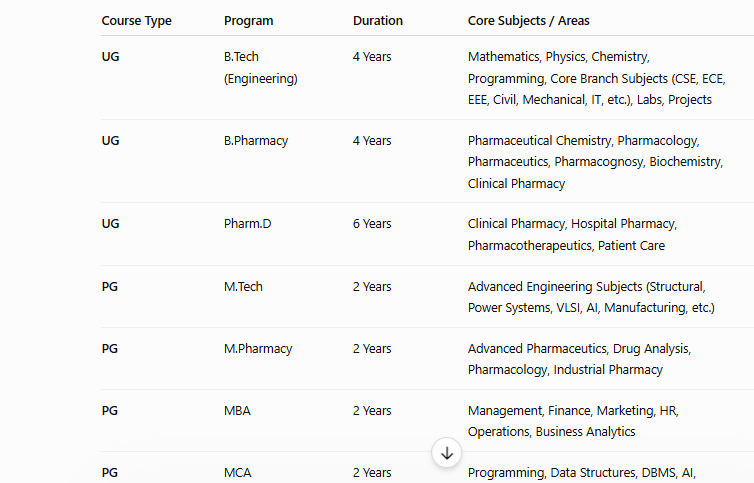Viewport: 754px width, 483px height.
Task: Select Core Subjects / Areas header
Action: (x=528, y=21)
